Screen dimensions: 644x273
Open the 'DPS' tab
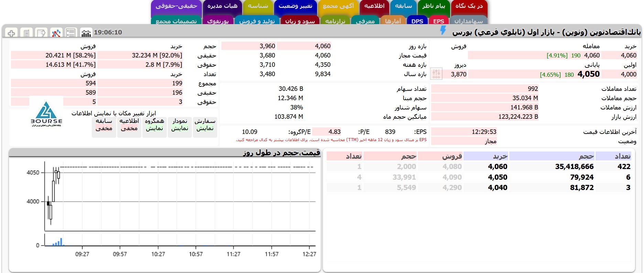[x=417, y=21]
